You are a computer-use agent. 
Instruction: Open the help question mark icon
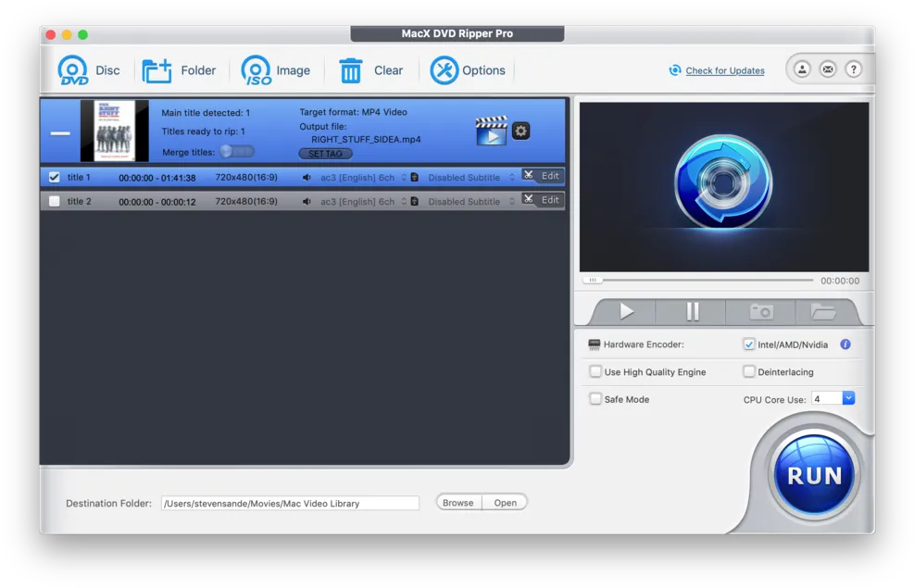click(854, 70)
